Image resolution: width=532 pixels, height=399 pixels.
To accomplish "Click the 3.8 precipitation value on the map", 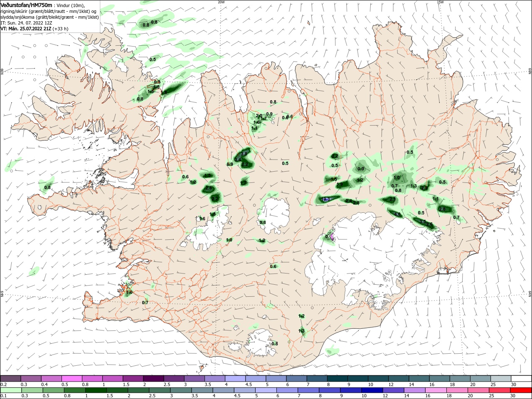I will (244, 154).
